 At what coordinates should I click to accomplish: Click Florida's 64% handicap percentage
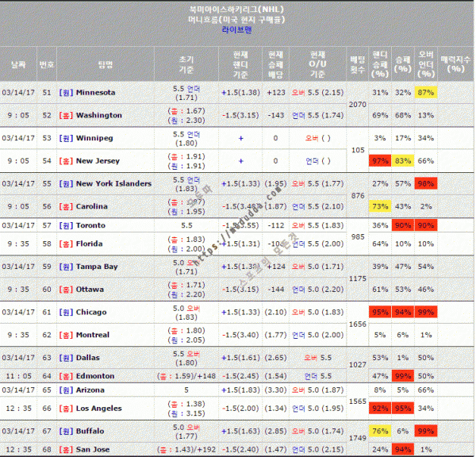click(380, 244)
